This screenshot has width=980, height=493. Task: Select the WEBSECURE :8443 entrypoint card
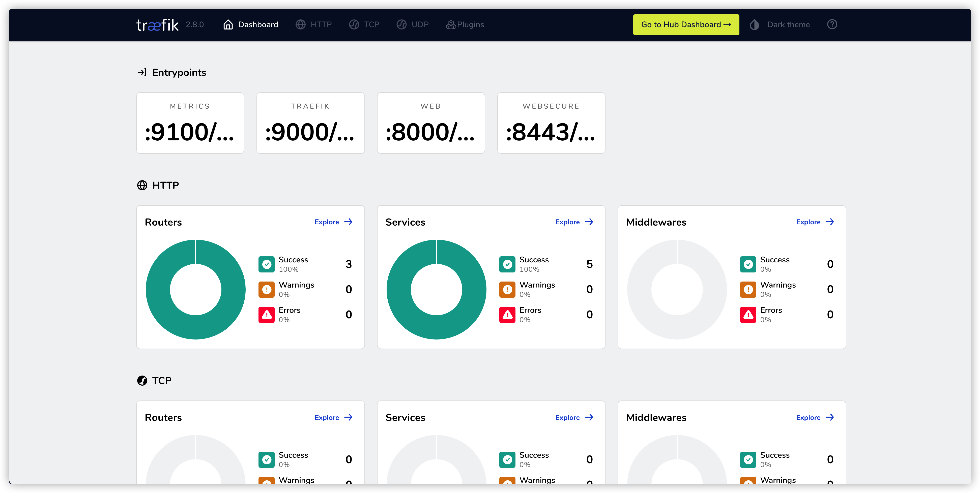point(551,123)
